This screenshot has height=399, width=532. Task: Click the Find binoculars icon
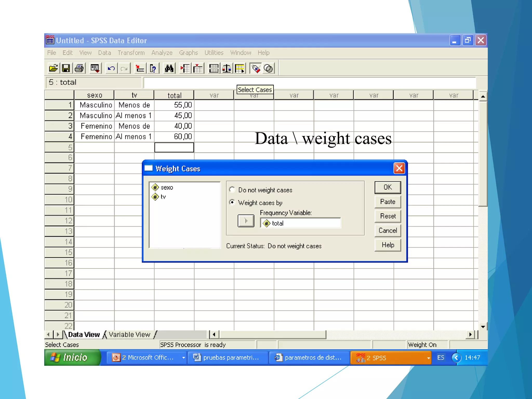click(x=169, y=69)
